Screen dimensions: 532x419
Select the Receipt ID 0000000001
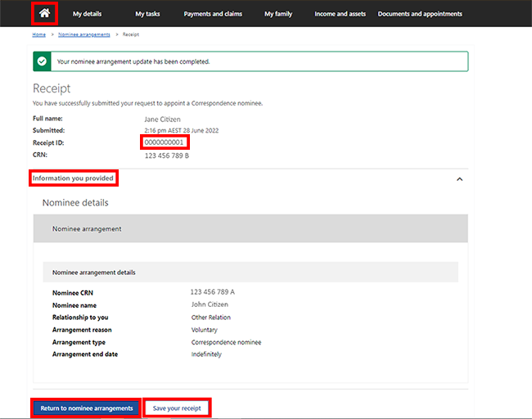164,142
